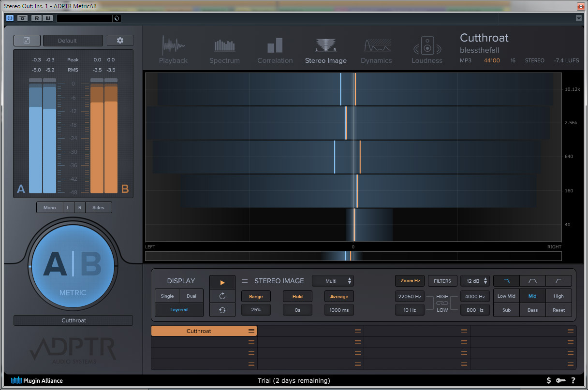
Task: Click the 10 Hz low frequency field
Action: 410,310
